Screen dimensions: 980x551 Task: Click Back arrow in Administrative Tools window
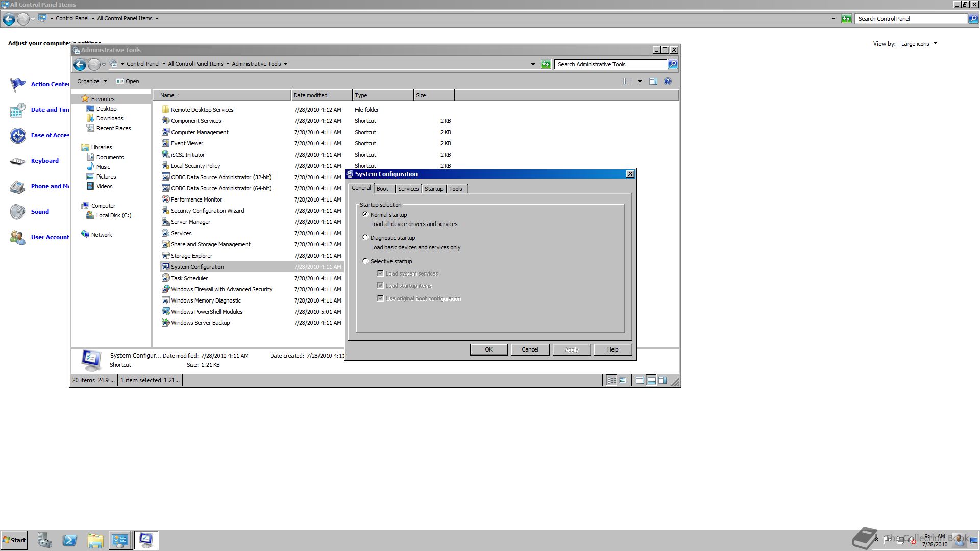[x=80, y=64]
